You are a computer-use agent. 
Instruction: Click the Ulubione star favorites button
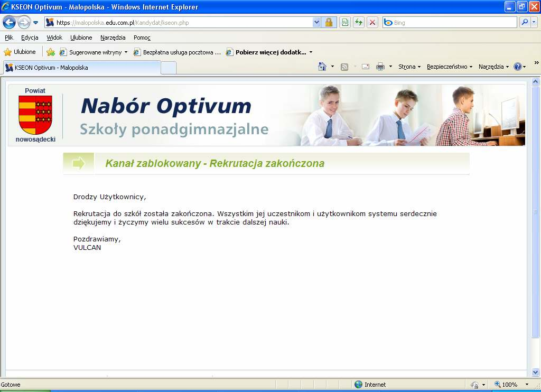(20, 52)
